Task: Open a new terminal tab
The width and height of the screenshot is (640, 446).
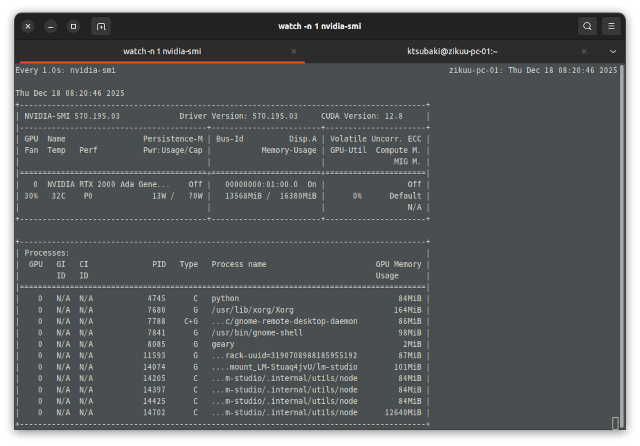Action: pos(101,26)
